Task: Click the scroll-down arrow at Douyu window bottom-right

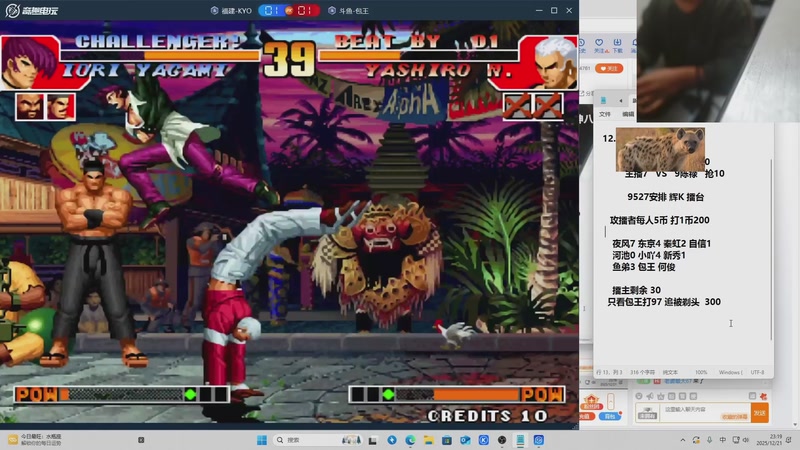Action: (x=795, y=424)
